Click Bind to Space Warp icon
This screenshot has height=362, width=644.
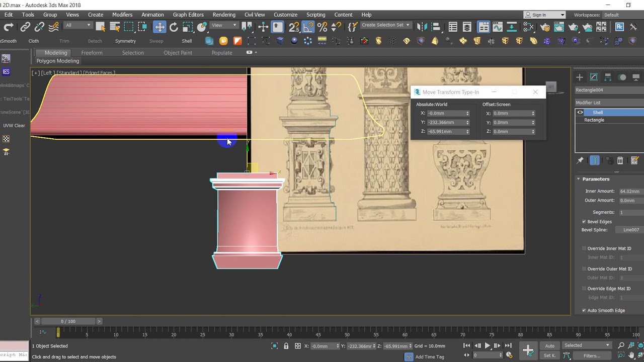tap(54, 27)
